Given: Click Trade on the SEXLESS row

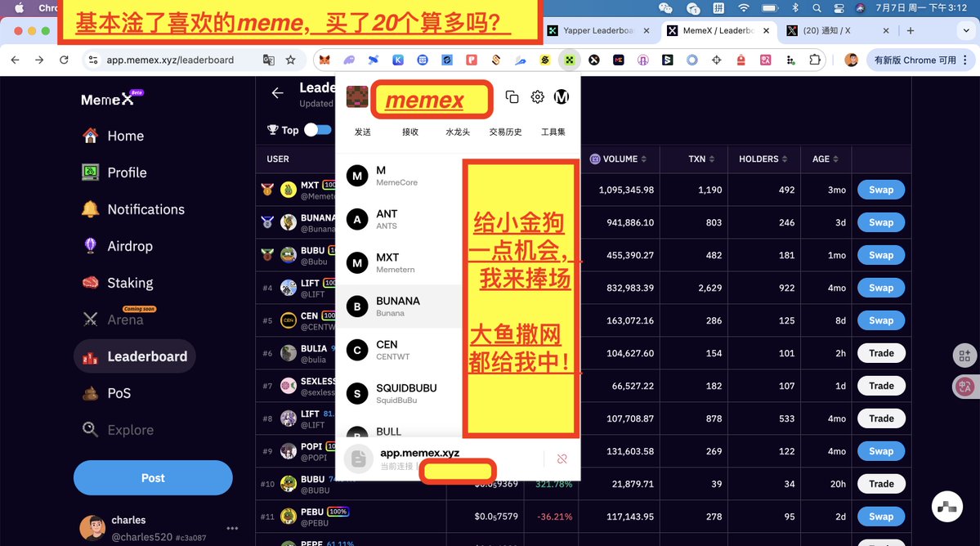Looking at the screenshot, I should pyautogui.click(x=880, y=386).
